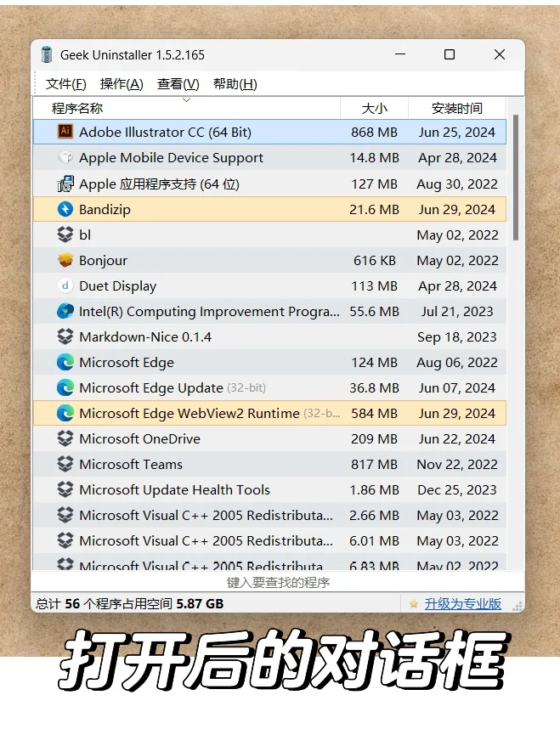Click the 键入要查找的程序 search field
560x746 pixels.
click(278, 582)
